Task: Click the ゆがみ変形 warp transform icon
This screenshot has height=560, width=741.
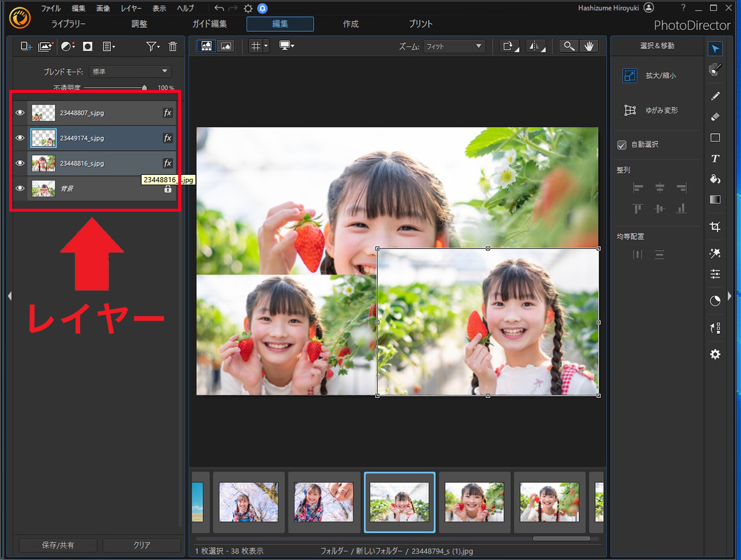Action: [x=630, y=110]
